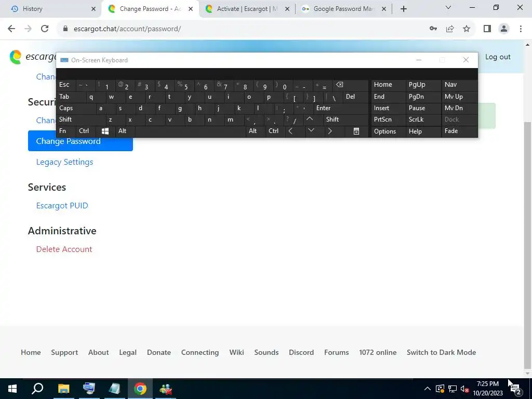The width and height of the screenshot is (532, 399).
Task: Open the Windows Start menu
Action: click(12, 389)
